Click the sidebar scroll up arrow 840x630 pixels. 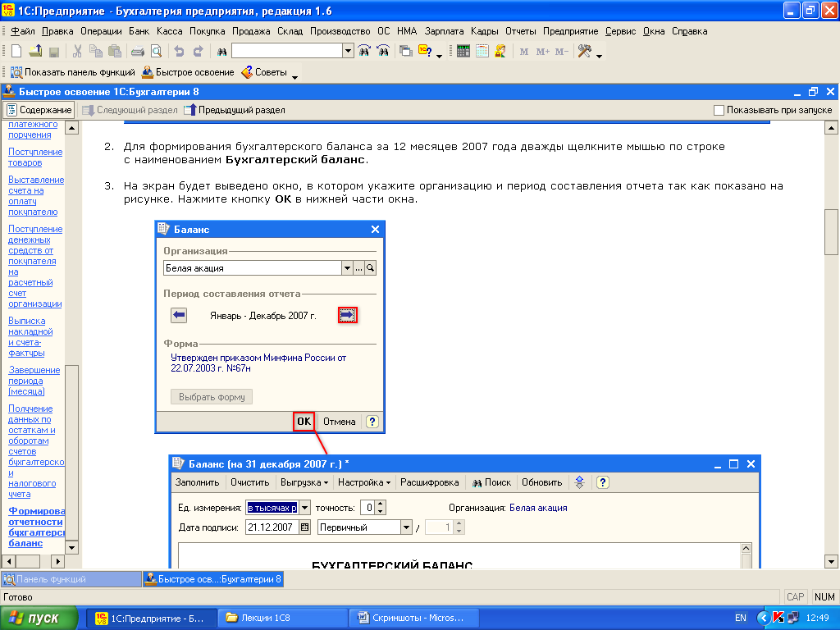tap(72, 127)
